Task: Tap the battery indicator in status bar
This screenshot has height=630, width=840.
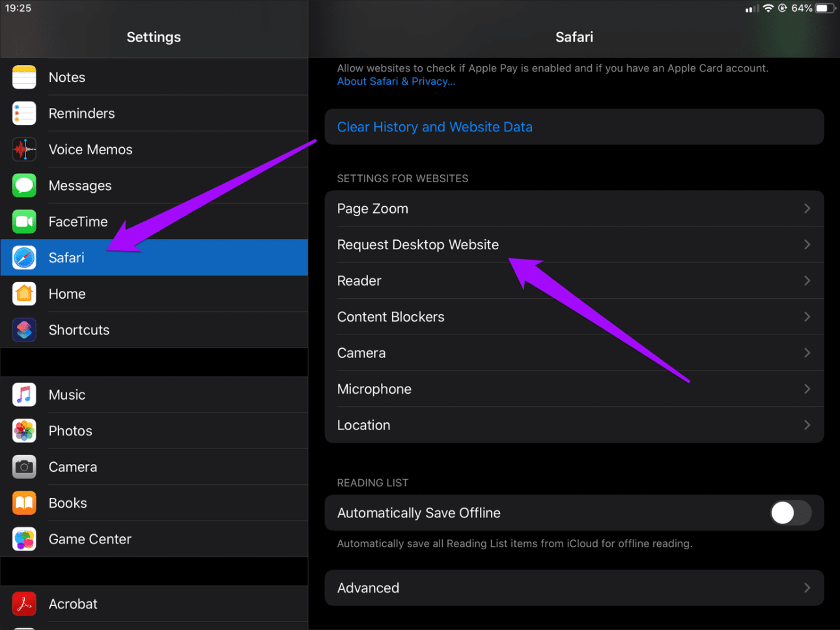Action: click(x=824, y=8)
